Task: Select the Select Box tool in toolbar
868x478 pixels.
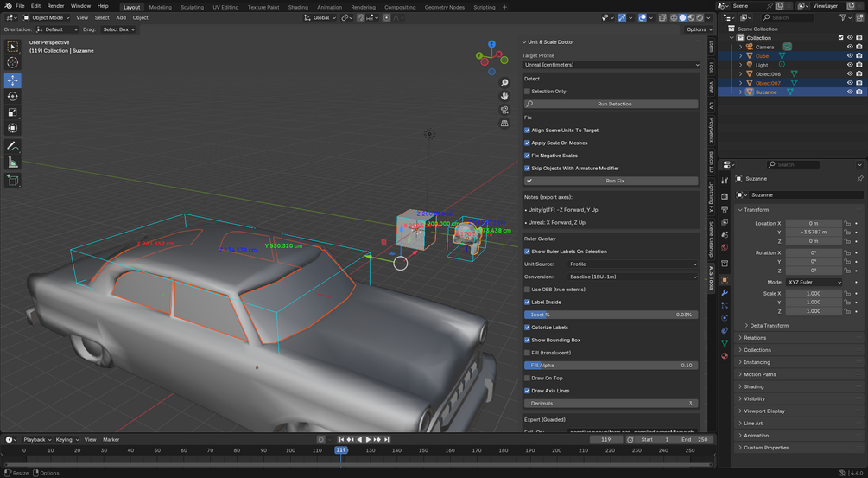Action: coord(13,47)
